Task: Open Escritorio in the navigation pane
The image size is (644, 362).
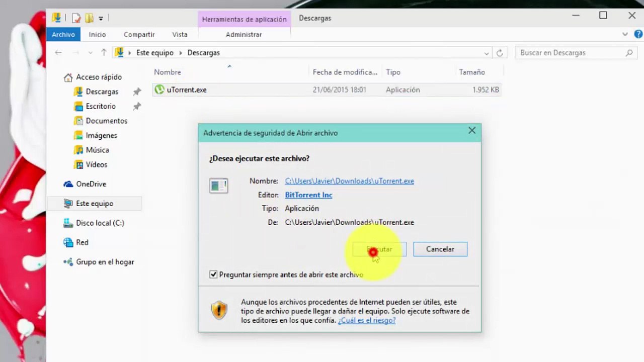Action: point(101,107)
